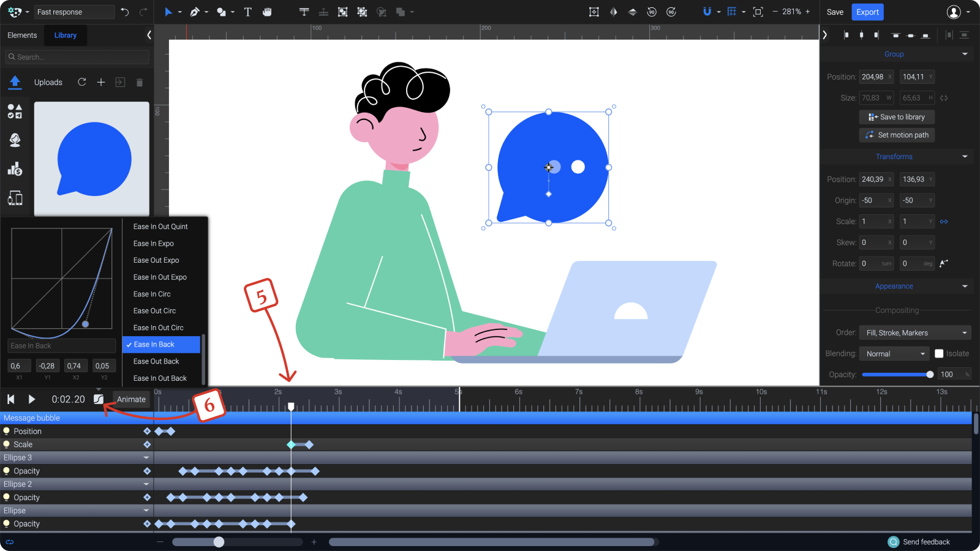Viewport: 980px width, 551px height.
Task: Select the Pen tool in the toolbar
Action: coord(194,12)
